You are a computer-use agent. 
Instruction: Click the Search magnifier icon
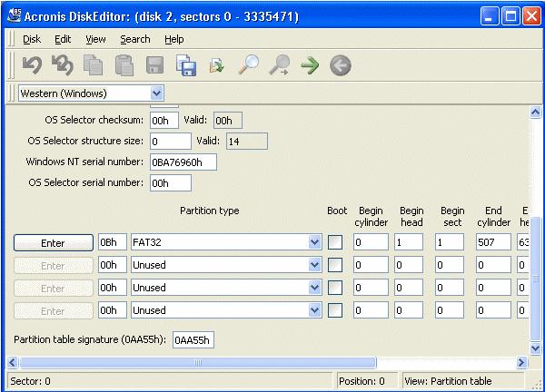[x=248, y=64]
